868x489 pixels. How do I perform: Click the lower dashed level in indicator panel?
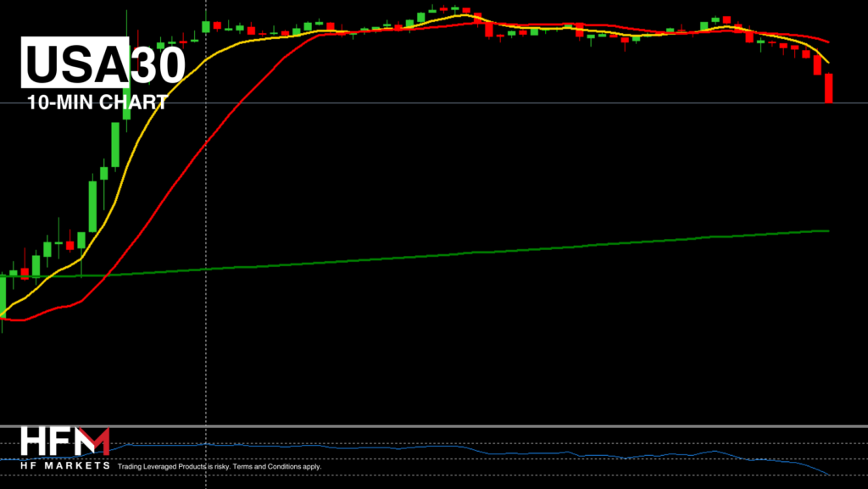tap(509, 459)
